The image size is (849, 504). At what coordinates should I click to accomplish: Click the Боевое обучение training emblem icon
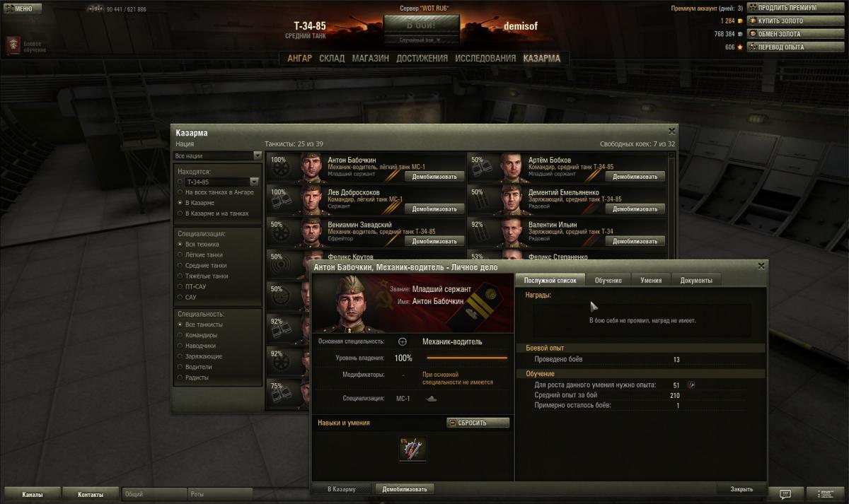[x=12, y=47]
